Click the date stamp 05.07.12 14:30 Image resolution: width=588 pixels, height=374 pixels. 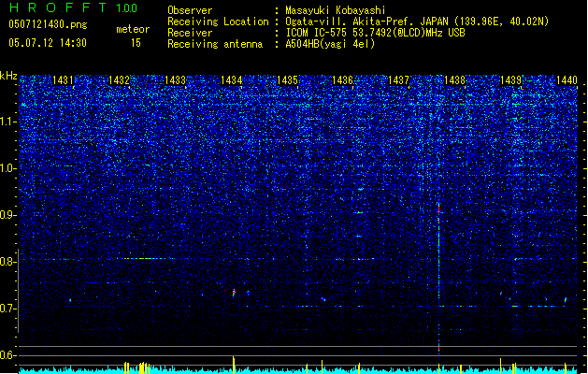48,43
